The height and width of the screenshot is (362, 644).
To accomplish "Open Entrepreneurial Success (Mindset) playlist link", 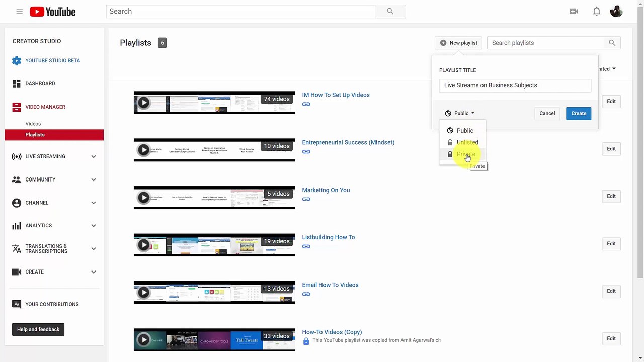I will pos(348,142).
